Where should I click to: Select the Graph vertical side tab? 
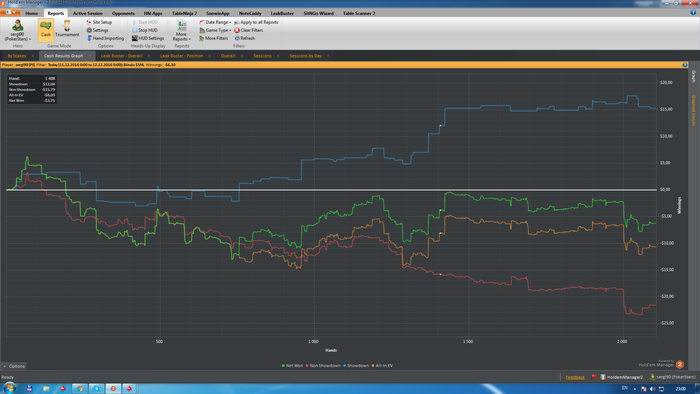click(693, 76)
